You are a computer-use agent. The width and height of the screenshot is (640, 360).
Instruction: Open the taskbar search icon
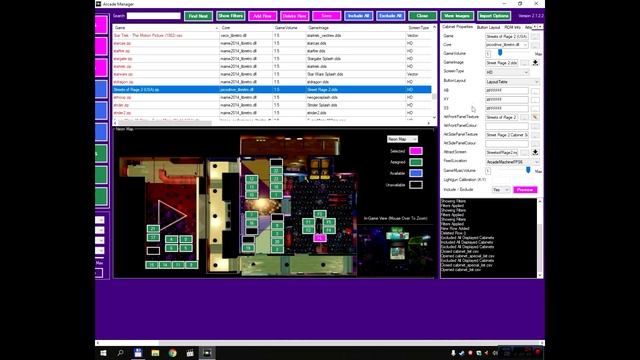click(x=120, y=353)
